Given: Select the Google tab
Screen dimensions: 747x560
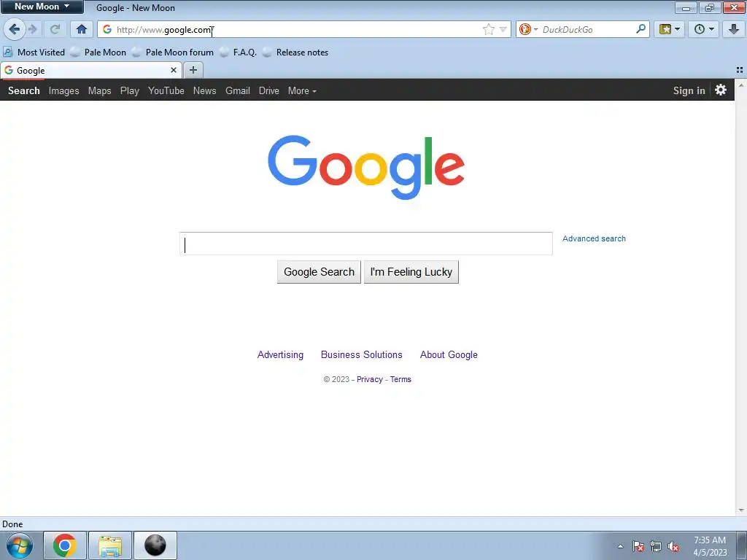Looking at the screenshot, I should 90,70.
